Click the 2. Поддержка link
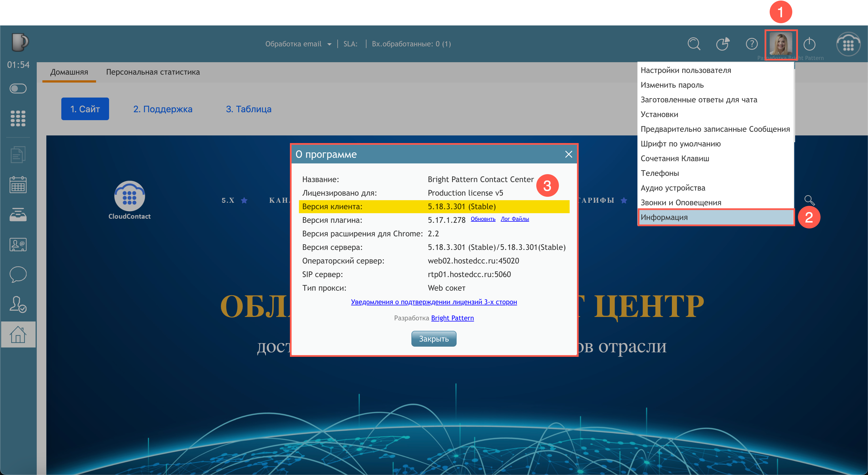Image resolution: width=868 pixels, height=475 pixels. pyautogui.click(x=163, y=109)
